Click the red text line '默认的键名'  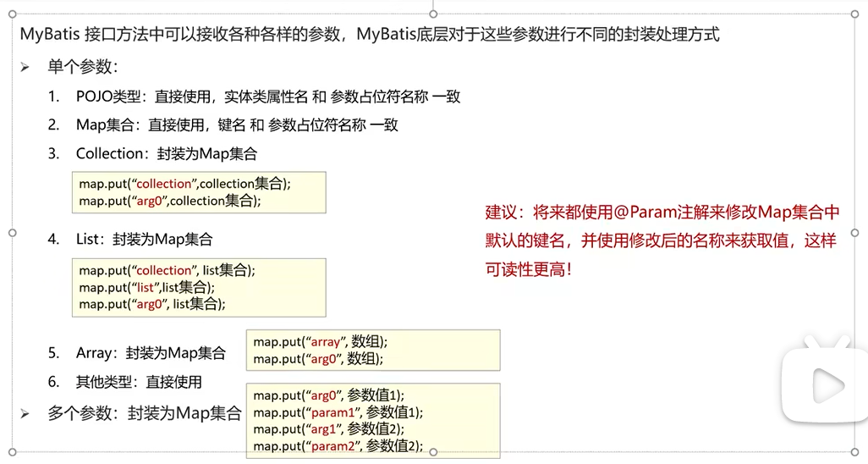661,241
